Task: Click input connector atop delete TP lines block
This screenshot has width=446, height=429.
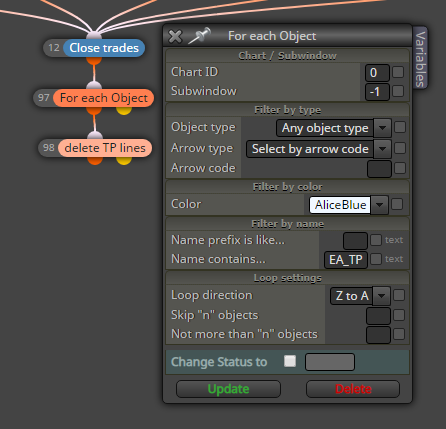Action: 95,135
